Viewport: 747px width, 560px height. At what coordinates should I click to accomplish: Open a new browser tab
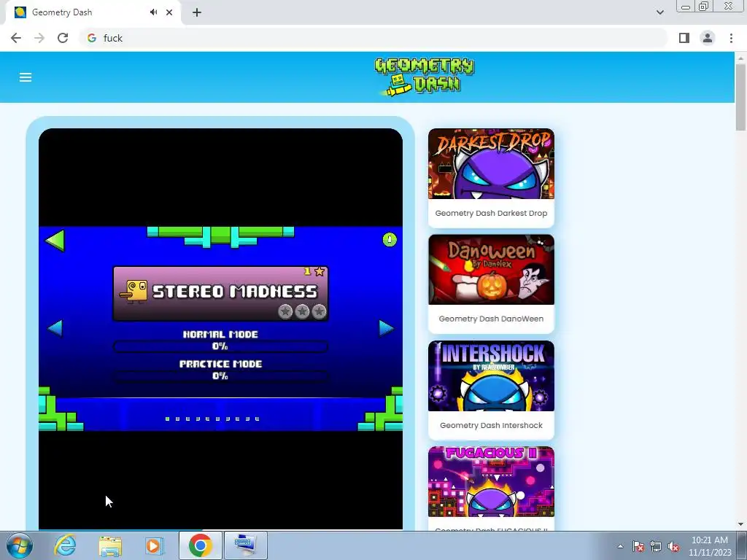(197, 12)
